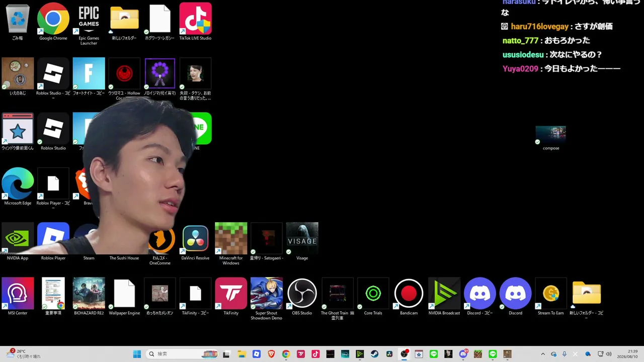
Task: Click the haru716lovegay chat message
Action: coord(557,26)
